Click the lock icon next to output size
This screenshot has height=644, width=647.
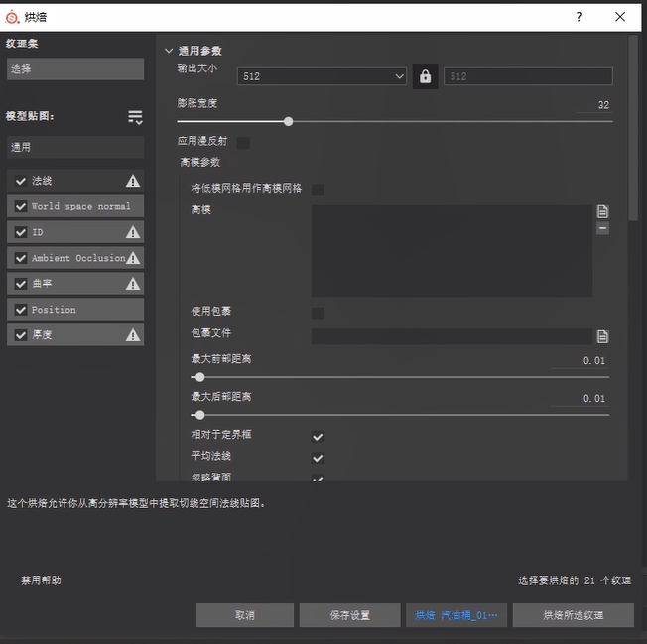(x=425, y=76)
